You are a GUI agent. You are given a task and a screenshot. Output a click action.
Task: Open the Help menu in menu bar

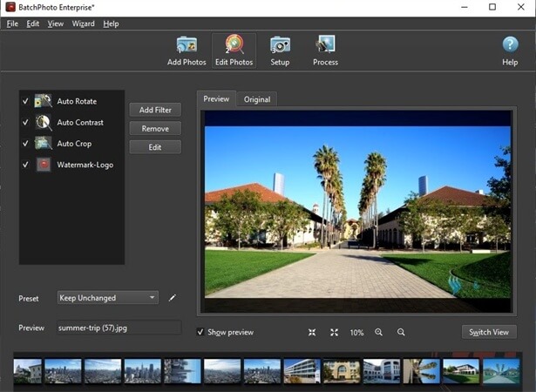click(x=111, y=24)
